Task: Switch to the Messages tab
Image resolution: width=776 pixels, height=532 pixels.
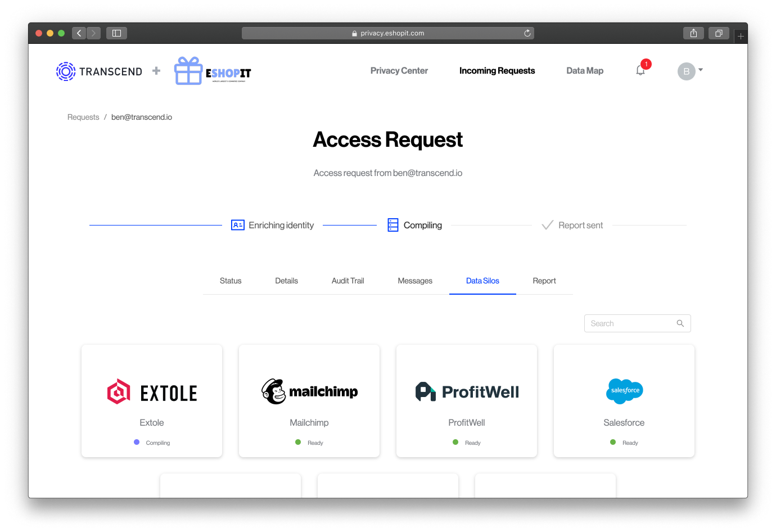Action: [415, 281]
